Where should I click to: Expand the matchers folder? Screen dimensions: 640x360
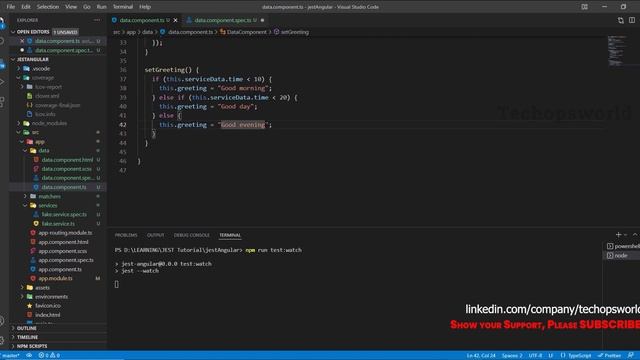click(49, 196)
